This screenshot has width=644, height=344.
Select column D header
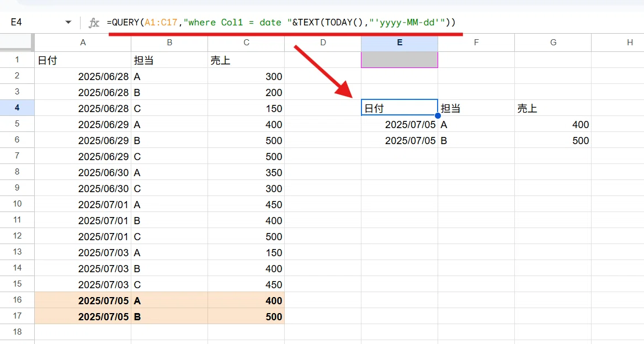[x=323, y=43]
